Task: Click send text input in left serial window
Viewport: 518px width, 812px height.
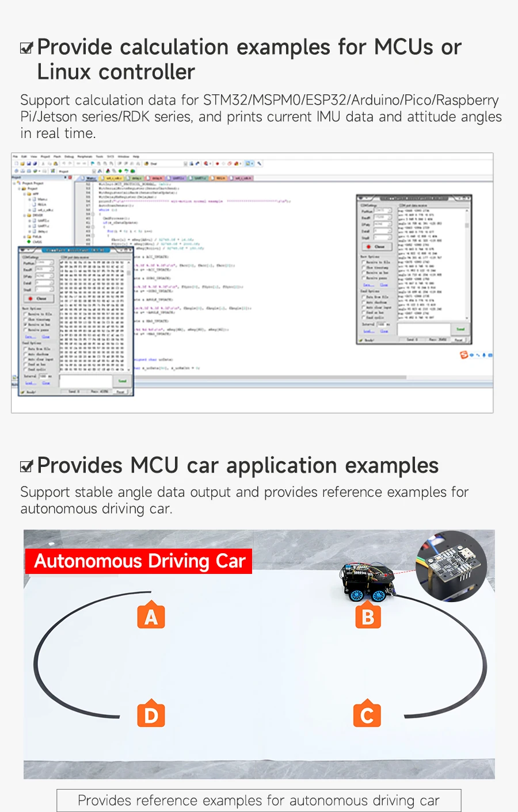Action: click(85, 381)
